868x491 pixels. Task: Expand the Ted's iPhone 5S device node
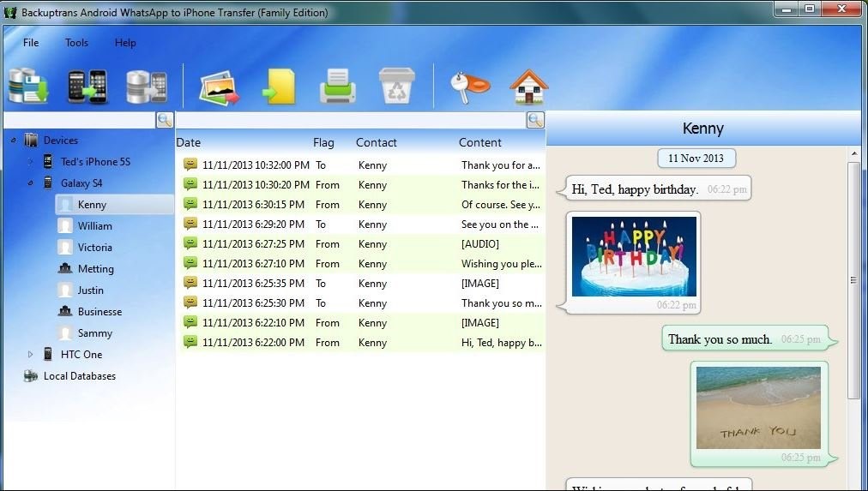[x=30, y=162]
